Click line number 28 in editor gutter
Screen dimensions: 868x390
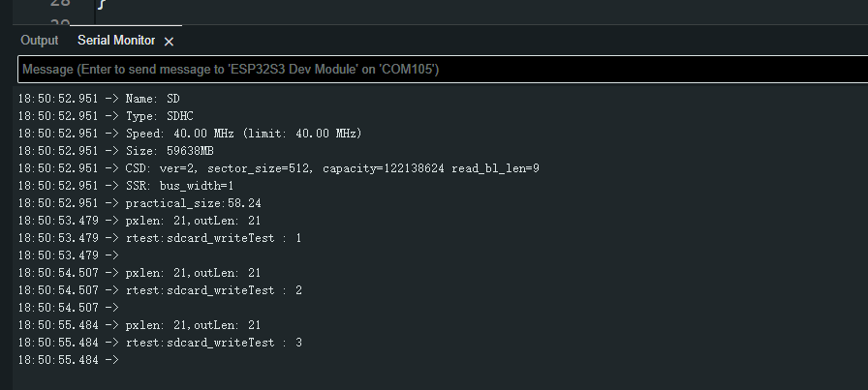tap(60, 3)
